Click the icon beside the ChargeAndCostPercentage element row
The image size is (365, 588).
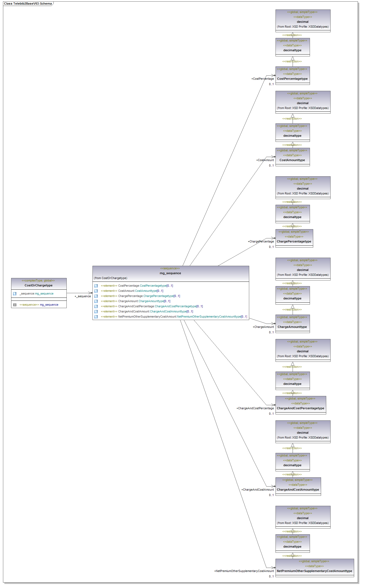96,306
